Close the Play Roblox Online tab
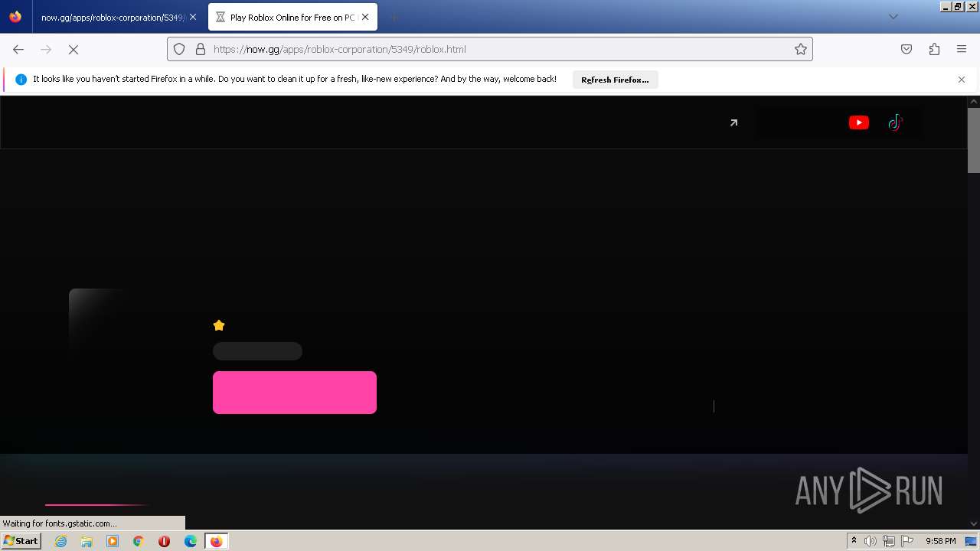 click(x=365, y=17)
